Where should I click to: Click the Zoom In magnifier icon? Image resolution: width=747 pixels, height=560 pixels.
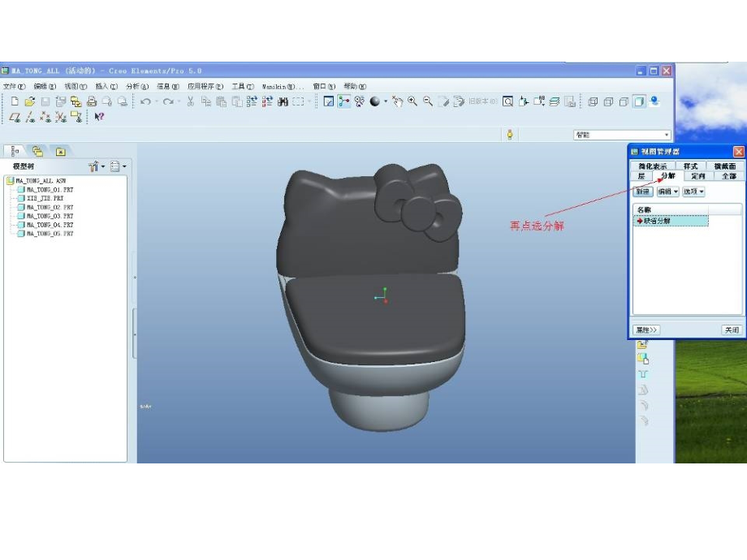(412, 101)
